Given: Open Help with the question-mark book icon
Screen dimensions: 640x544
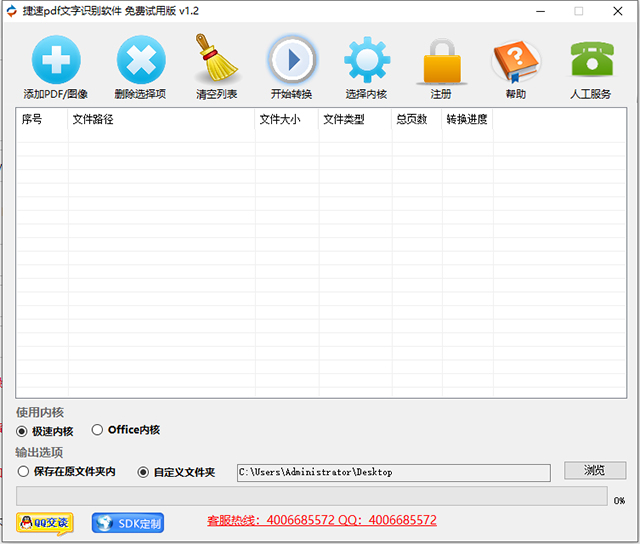Looking at the screenshot, I should pyautogui.click(x=516, y=60).
